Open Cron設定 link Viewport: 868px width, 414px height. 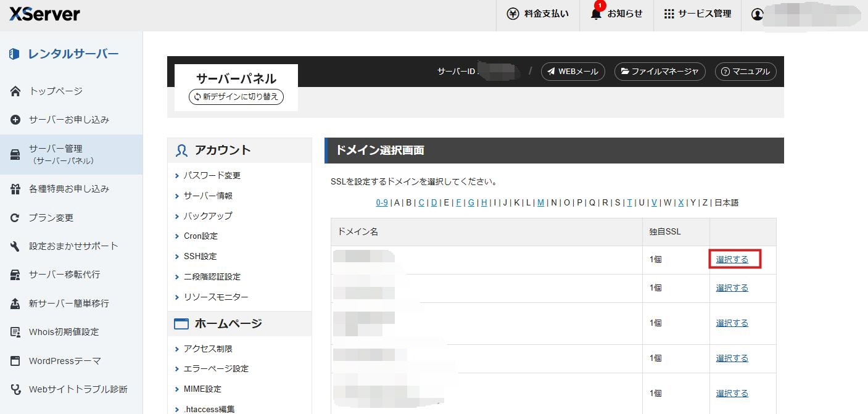point(200,236)
